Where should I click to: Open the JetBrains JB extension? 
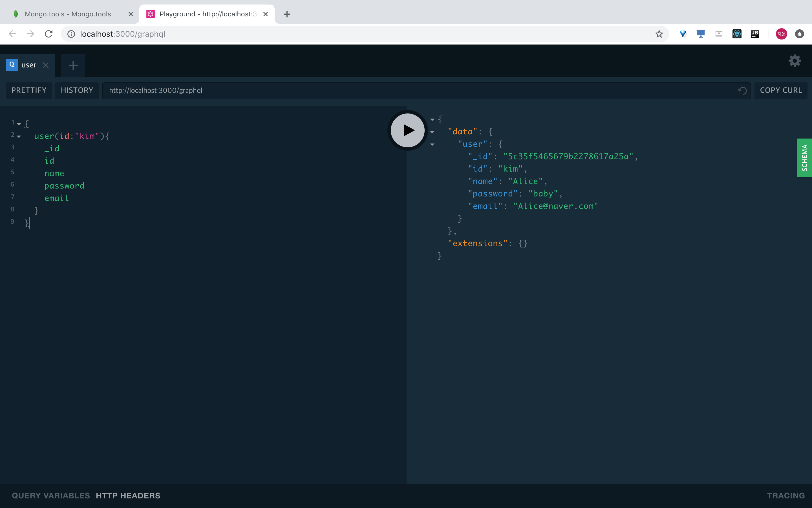click(755, 34)
